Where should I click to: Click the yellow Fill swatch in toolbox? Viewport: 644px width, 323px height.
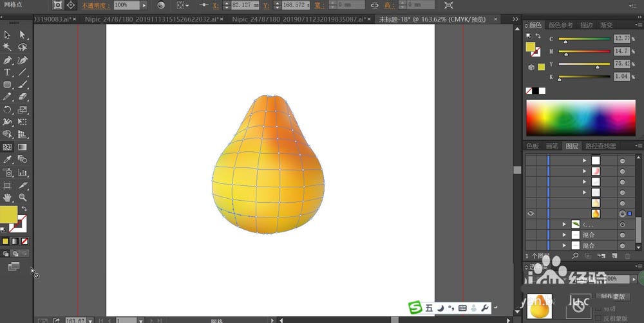[8, 214]
